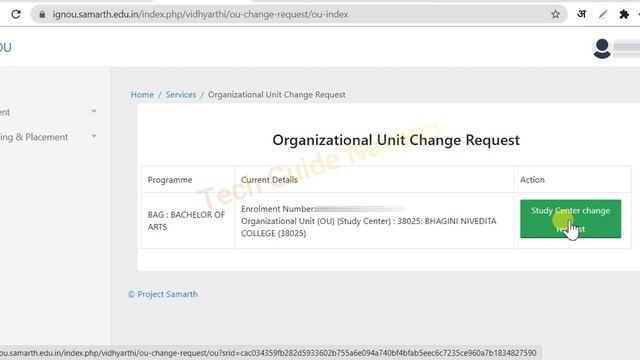
Task: Click the 'Programme' column header
Action: [170, 180]
